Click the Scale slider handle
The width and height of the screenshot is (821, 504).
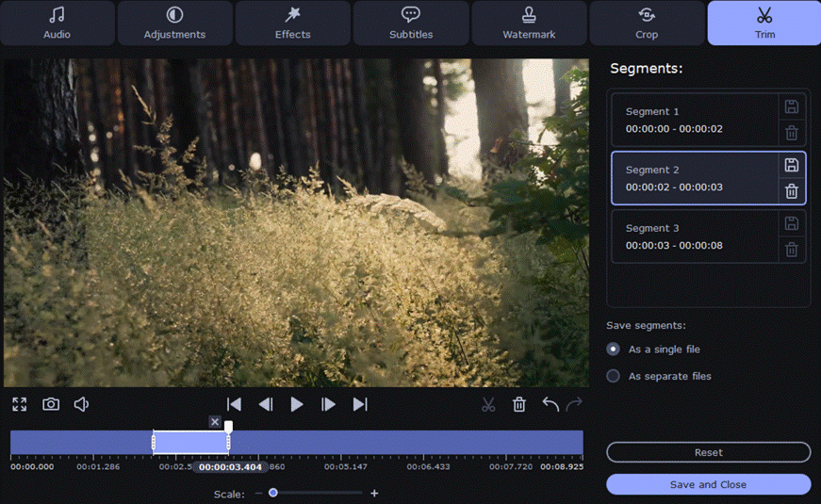273,493
